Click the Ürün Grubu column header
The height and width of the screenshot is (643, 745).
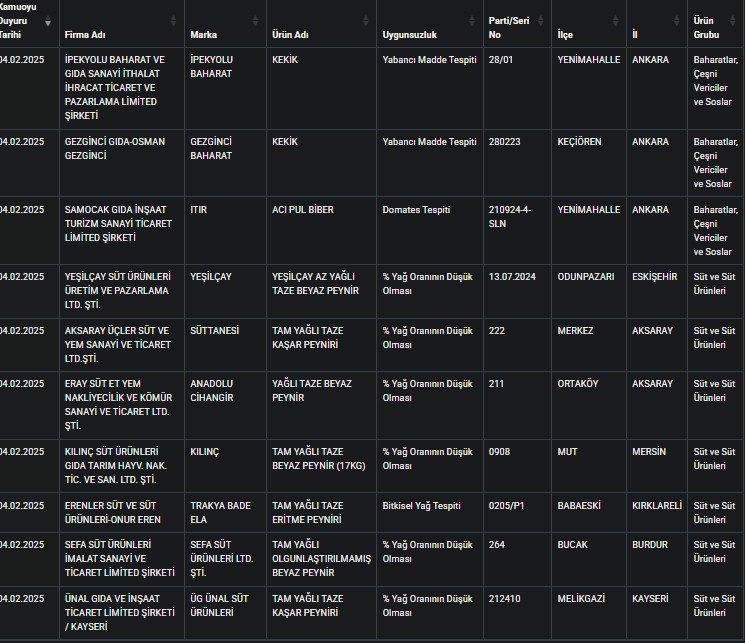704,27
